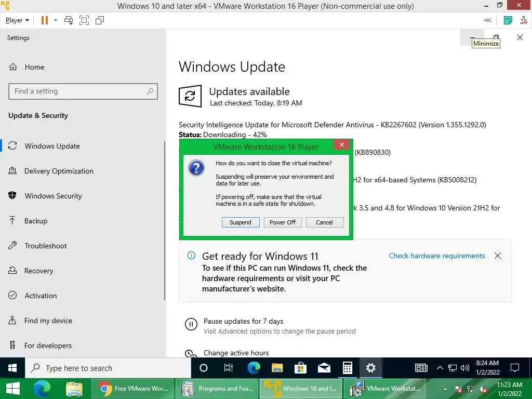The image size is (532, 399).
Task: Click the Settings gear in guest taskbar
Action: click(x=371, y=368)
